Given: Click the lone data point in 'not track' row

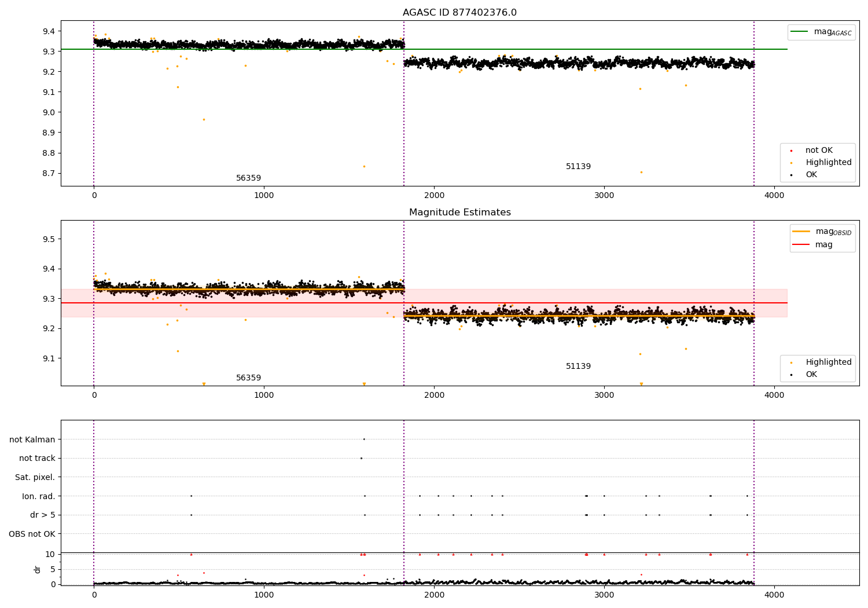Looking at the screenshot, I should [x=361, y=458].
